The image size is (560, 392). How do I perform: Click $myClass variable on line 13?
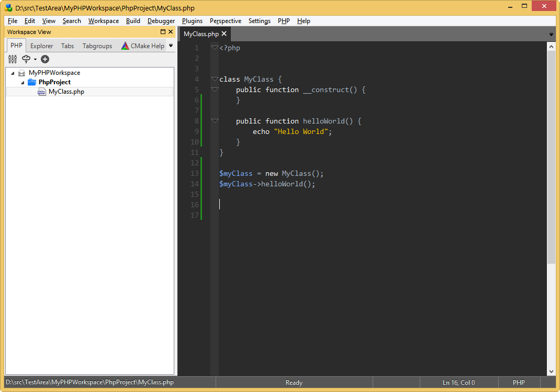tap(236, 174)
